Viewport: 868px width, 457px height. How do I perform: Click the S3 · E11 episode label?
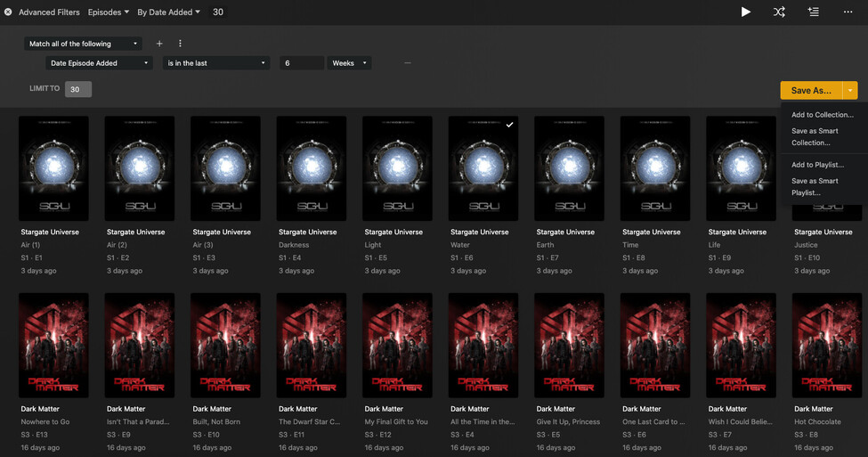coord(292,435)
